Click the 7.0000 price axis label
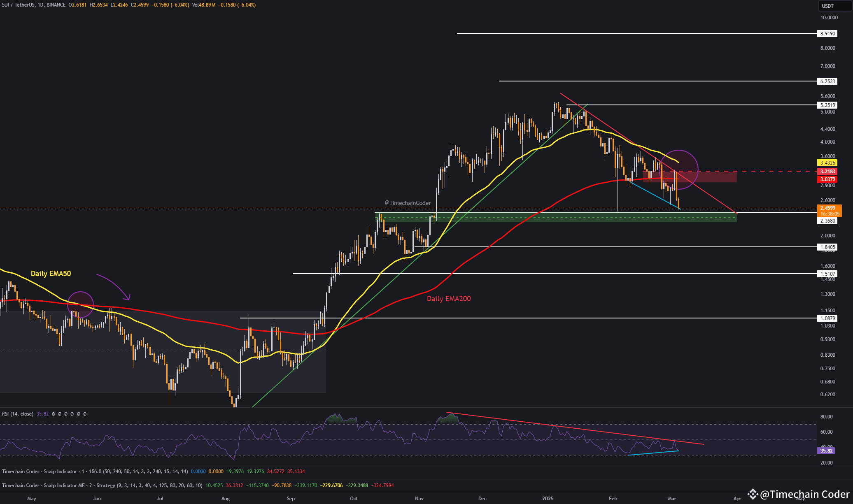 click(828, 66)
